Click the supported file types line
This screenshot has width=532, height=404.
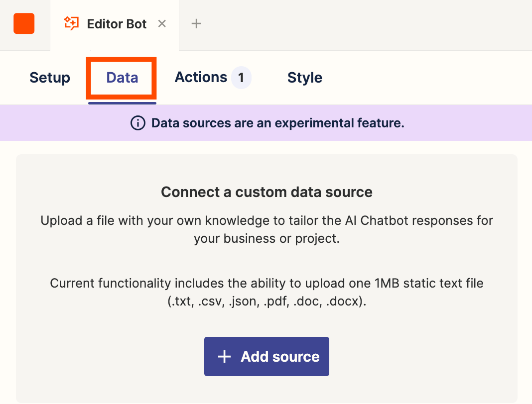[x=266, y=302]
